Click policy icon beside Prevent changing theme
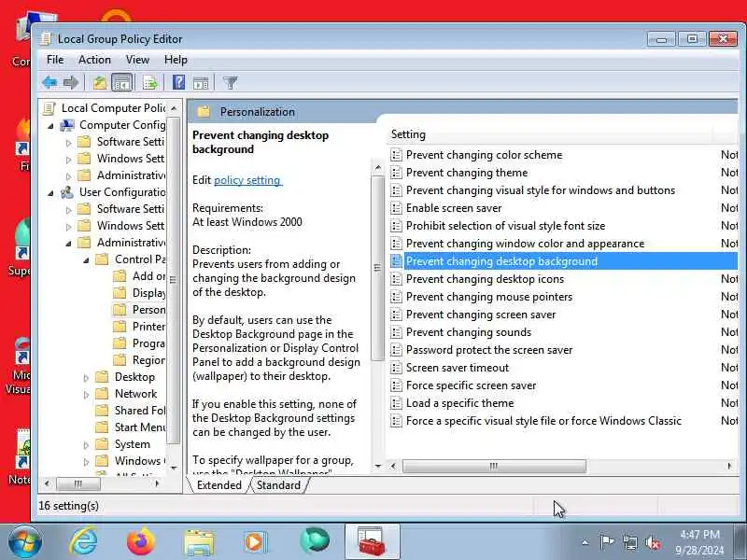 point(396,173)
